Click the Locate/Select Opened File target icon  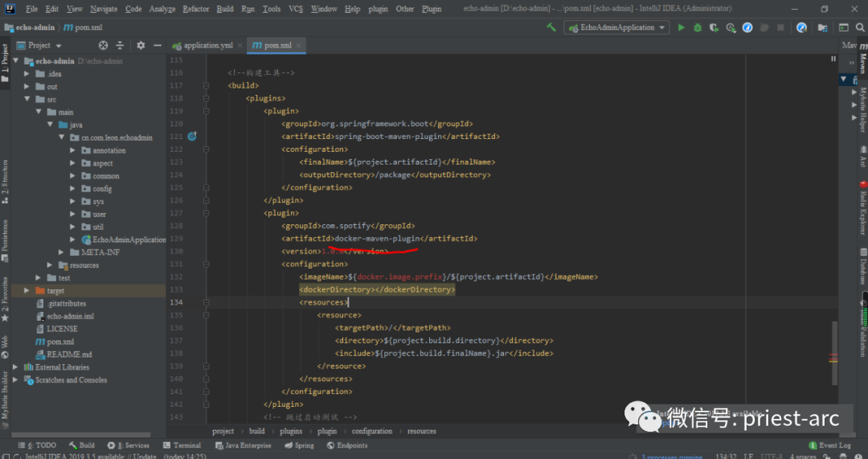pos(103,45)
